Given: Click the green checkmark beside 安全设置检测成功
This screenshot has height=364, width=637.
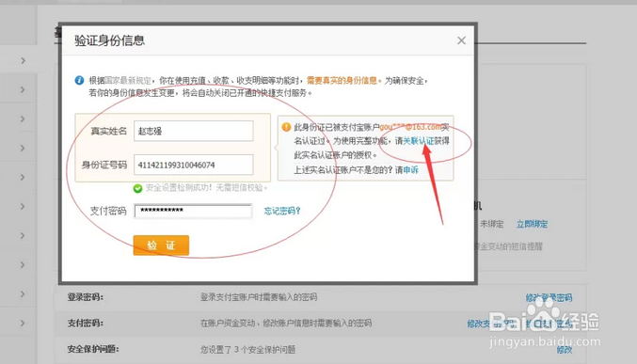Looking at the screenshot, I should pyautogui.click(x=137, y=188).
